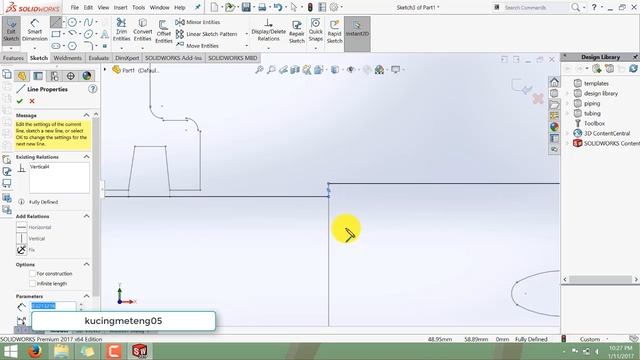The image size is (640, 360).
Task: Collapse the Add Relations section
Action: point(87,216)
